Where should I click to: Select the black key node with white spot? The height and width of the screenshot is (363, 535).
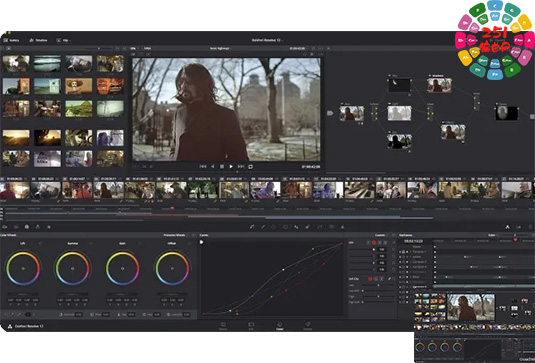pos(399,85)
